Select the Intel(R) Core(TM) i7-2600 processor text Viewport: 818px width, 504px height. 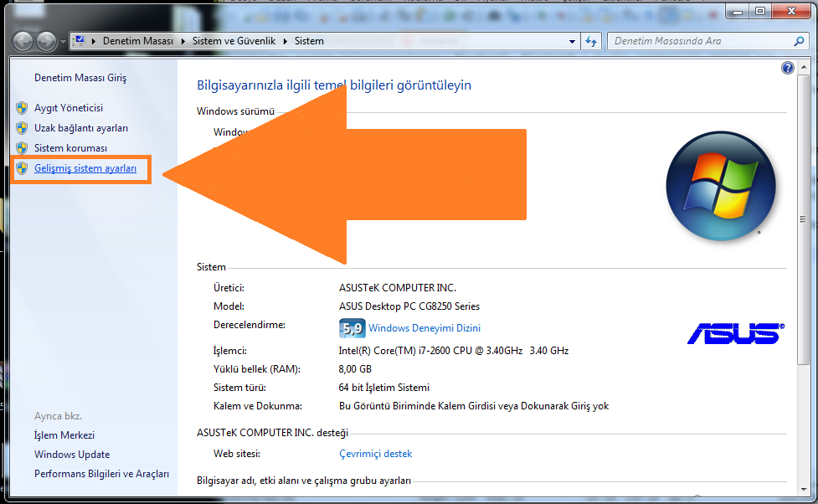[x=453, y=351]
